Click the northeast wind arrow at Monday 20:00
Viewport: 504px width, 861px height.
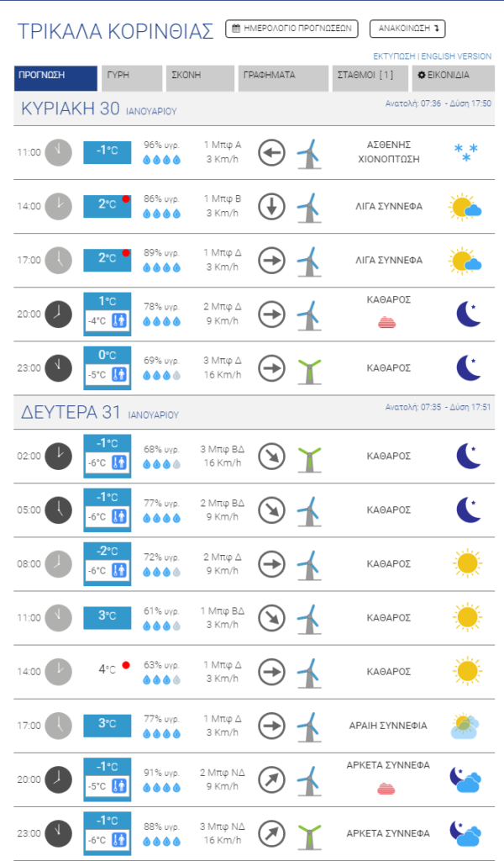(271, 779)
